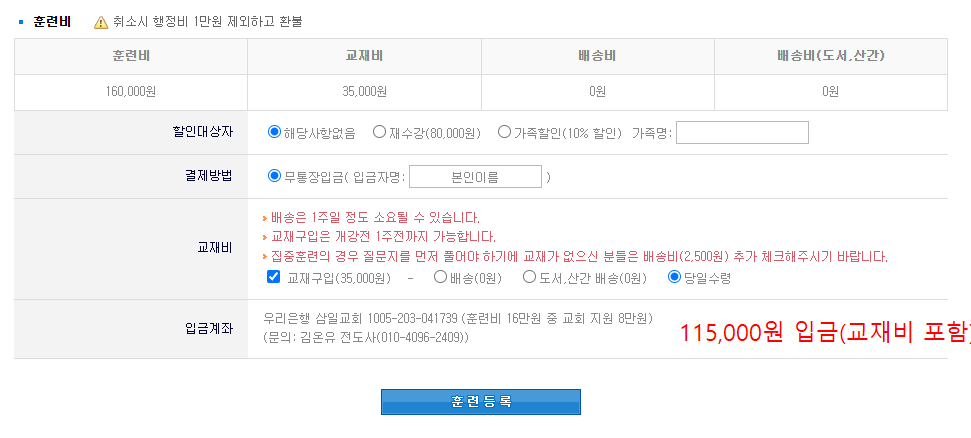971x438 pixels.
Task: Click the 가족명 text field
Action: [742, 132]
